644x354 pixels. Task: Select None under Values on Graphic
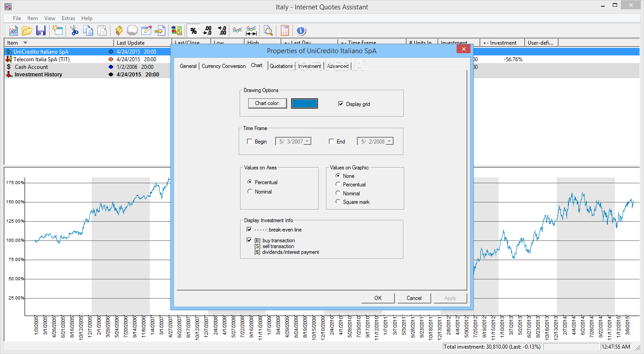pos(338,176)
